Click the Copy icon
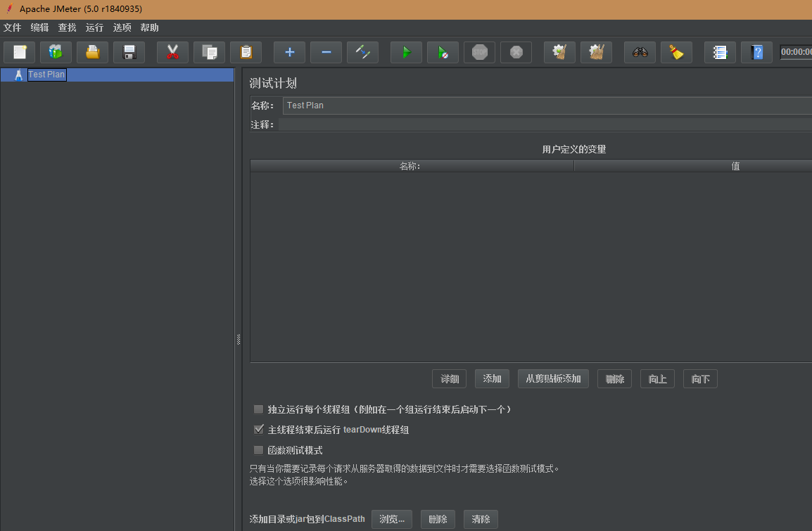Image resolution: width=812 pixels, height=531 pixels. coord(209,52)
